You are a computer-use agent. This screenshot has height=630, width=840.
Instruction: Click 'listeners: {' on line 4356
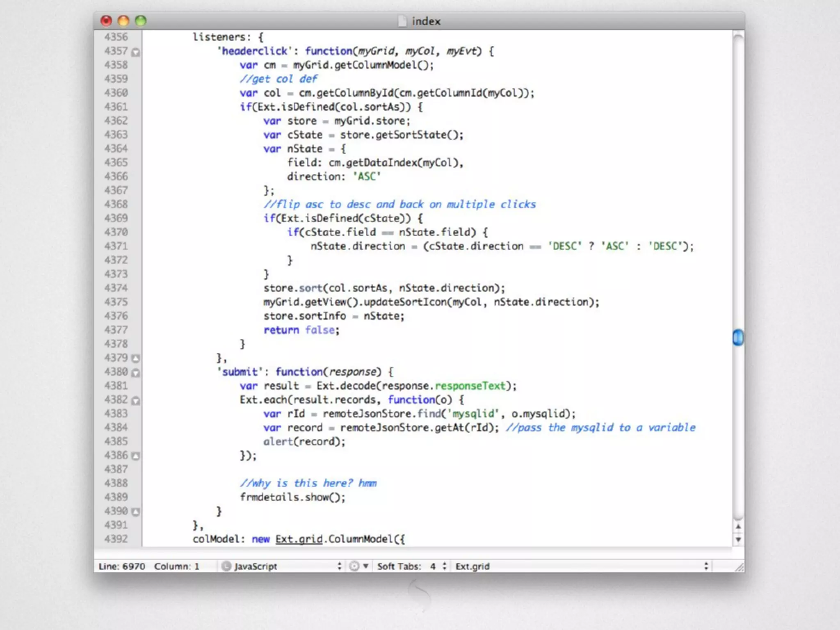pyautogui.click(x=228, y=37)
